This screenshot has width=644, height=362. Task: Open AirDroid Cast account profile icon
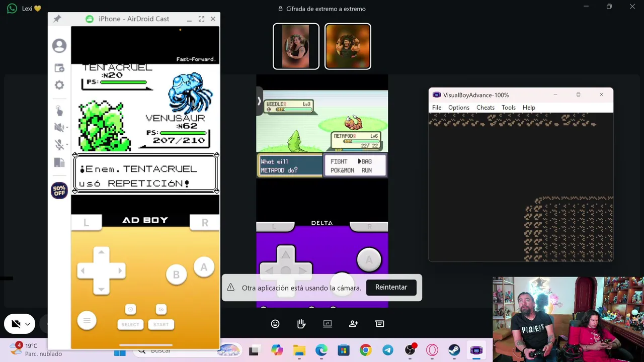coord(59,46)
